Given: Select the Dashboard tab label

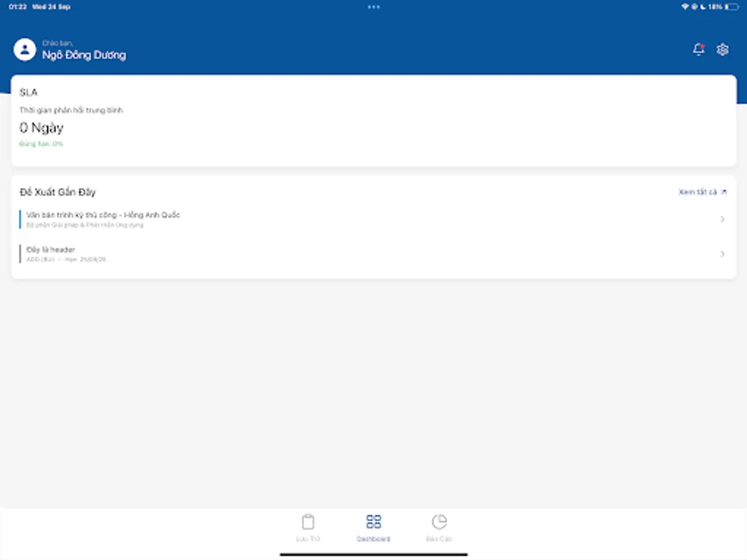Looking at the screenshot, I should click(374, 539).
